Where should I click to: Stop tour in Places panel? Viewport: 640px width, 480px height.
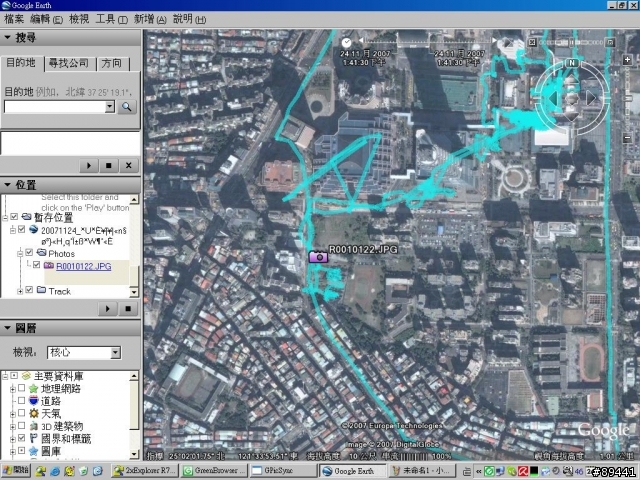click(x=128, y=309)
